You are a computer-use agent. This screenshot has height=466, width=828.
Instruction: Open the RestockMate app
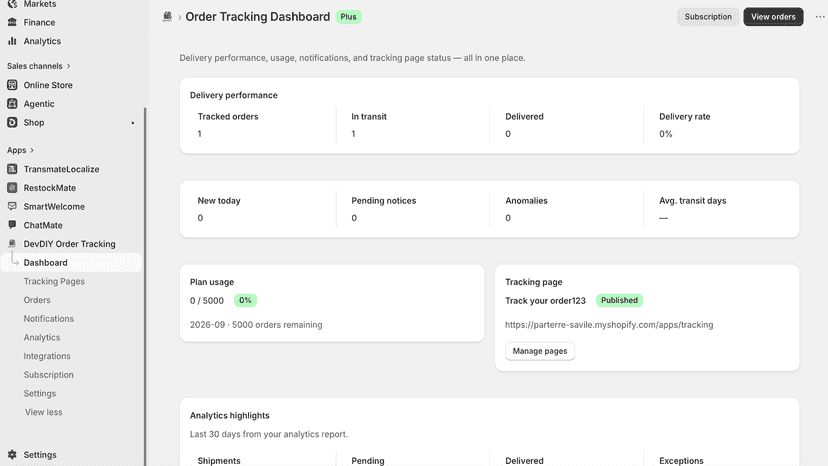(50, 188)
